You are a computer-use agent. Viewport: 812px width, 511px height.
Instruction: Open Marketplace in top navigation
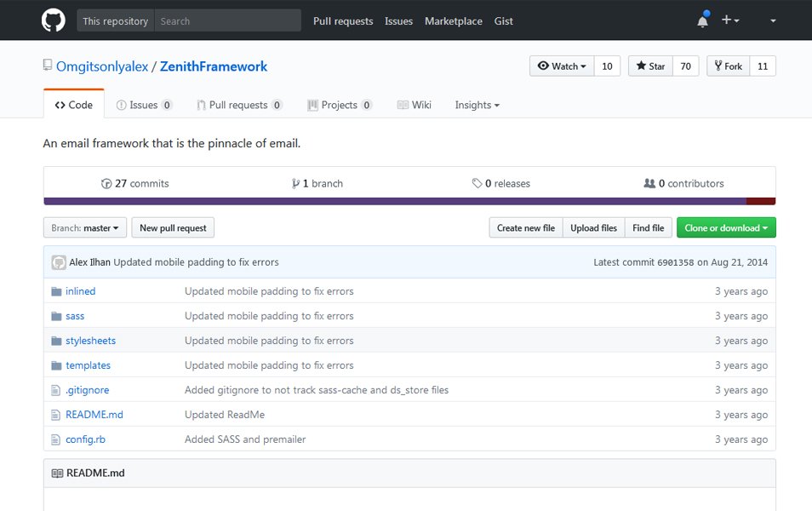(453, 20)
